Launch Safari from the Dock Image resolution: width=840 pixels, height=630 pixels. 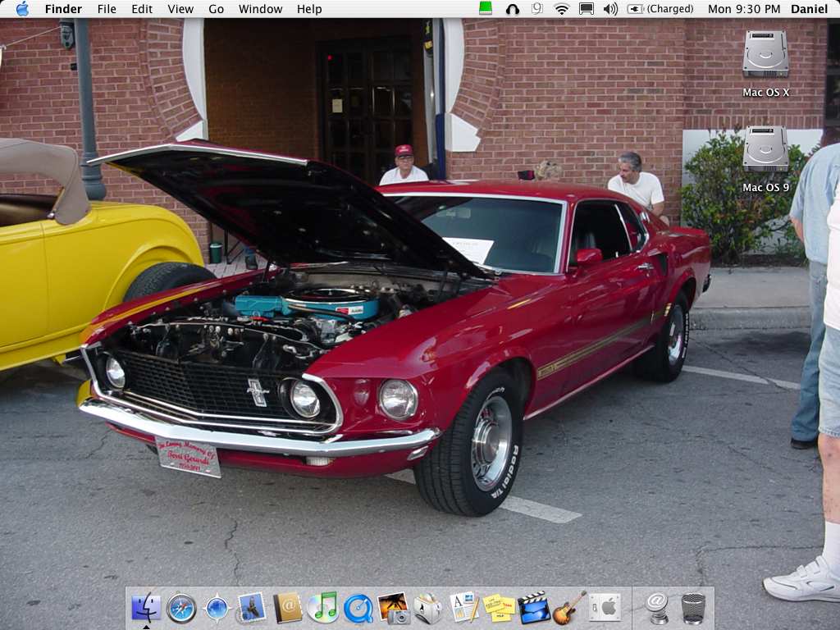(x=181, y=608)
